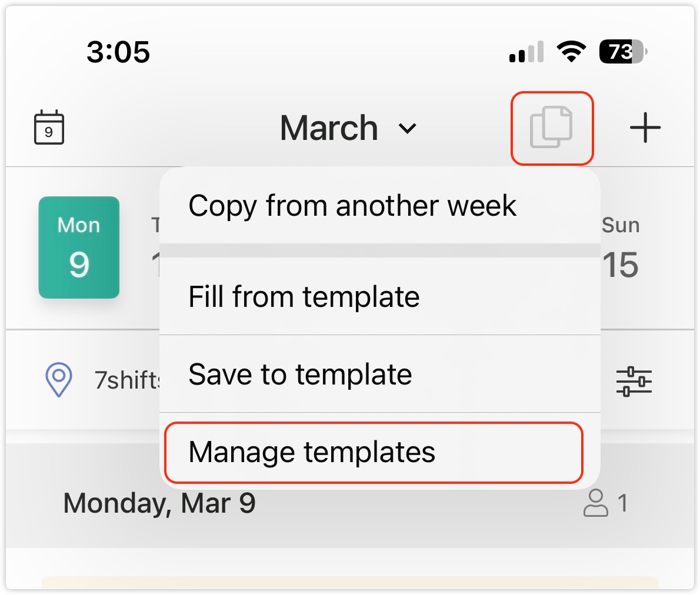The width and height of the screenshot is (700, 595).
Task: Tap the location pin icon
Action: 59,380
